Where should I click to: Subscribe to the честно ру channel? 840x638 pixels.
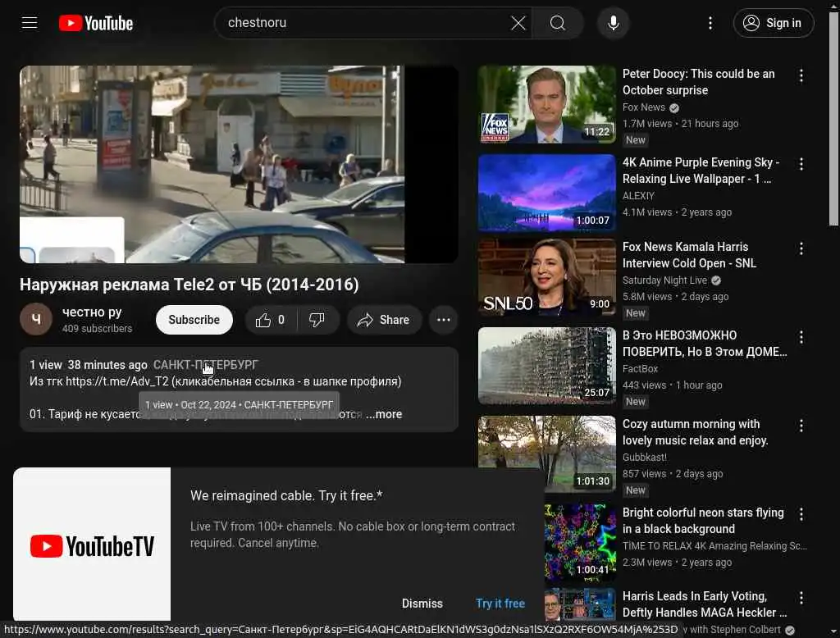[x=194, y=320]
